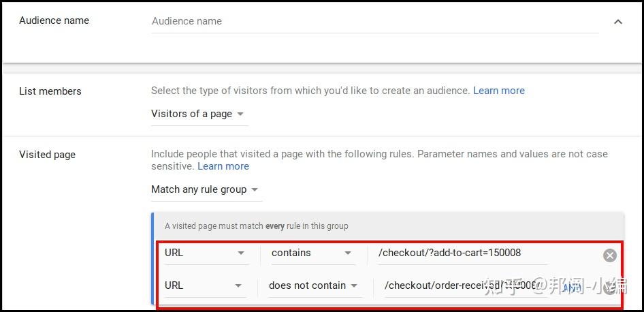Image resolution: width=644 pixels, height=312 pixels.
Task: Change the does not contain operator
Action: tap(314, 285)
